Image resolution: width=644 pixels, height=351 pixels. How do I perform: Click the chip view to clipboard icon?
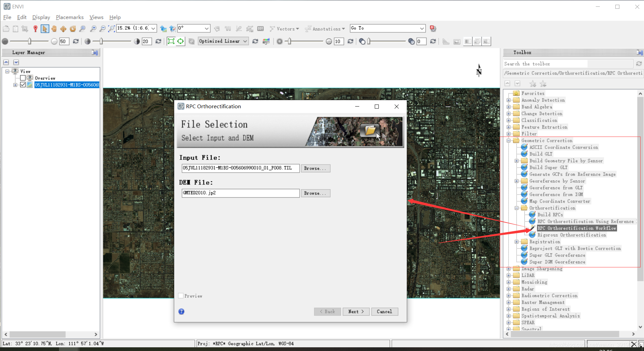point(25,29)
